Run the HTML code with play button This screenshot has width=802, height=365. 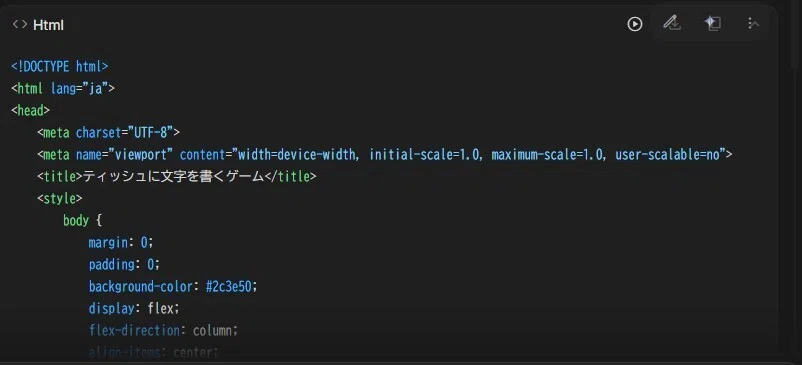tap(634, 24)
